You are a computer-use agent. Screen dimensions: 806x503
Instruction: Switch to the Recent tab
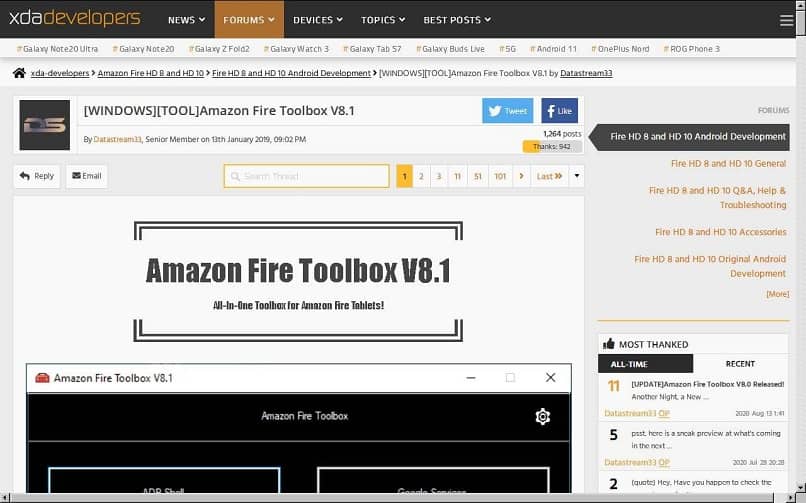740,364
